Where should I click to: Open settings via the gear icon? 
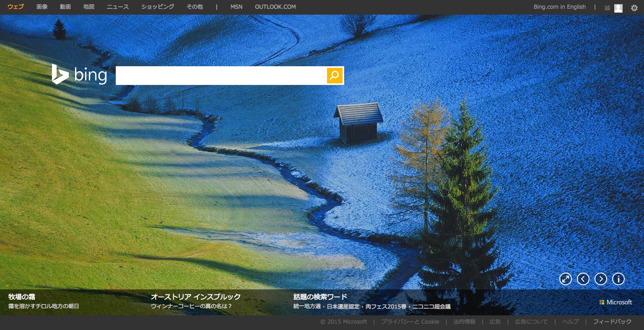pyautogui.click(x=634, y=8)
